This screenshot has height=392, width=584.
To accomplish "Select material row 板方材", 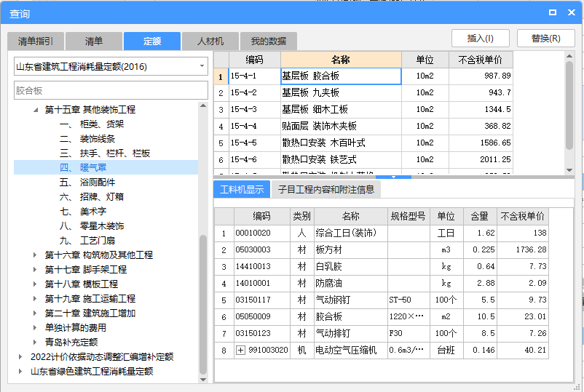I will click(x=382, y=250).
